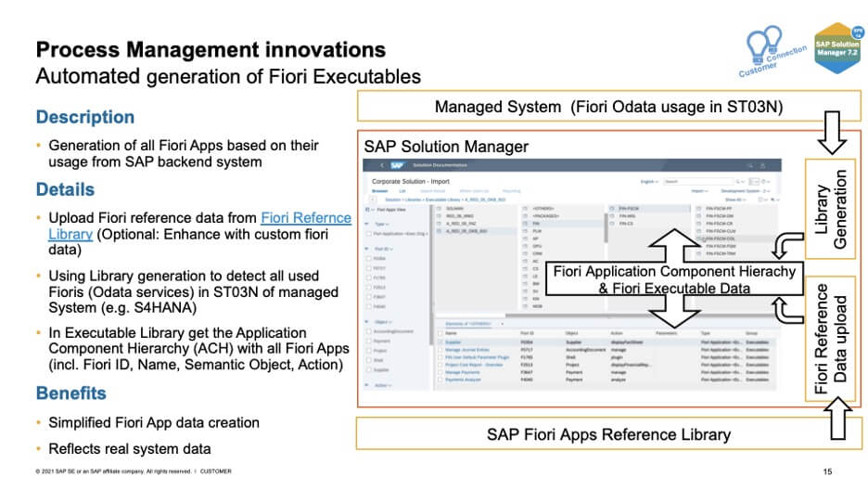The height and width of the screenshot is (490, 868).
Task: Select the FIN-FSCM-CR entry
Action: (x=720, y=224)
